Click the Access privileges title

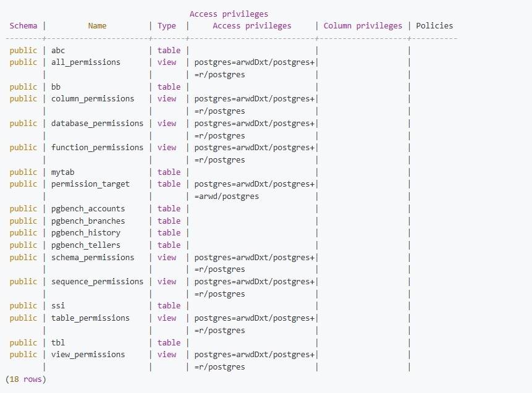coord(229,14)
